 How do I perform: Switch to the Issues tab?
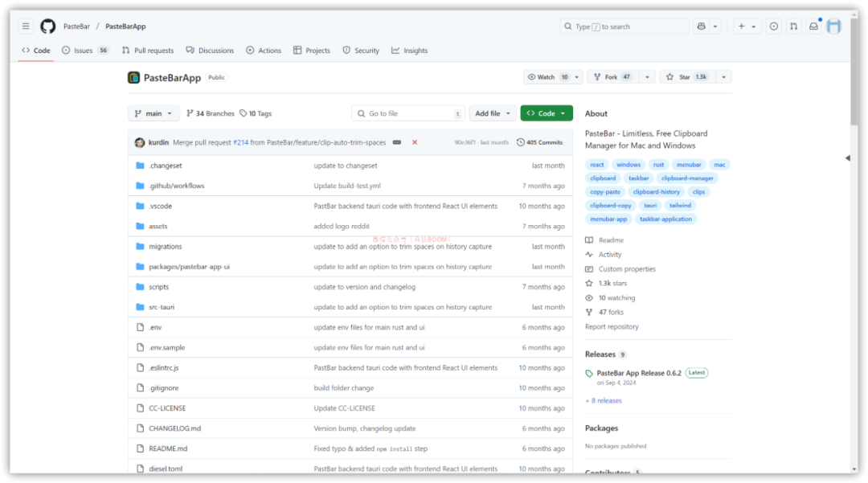pos(85,51)
